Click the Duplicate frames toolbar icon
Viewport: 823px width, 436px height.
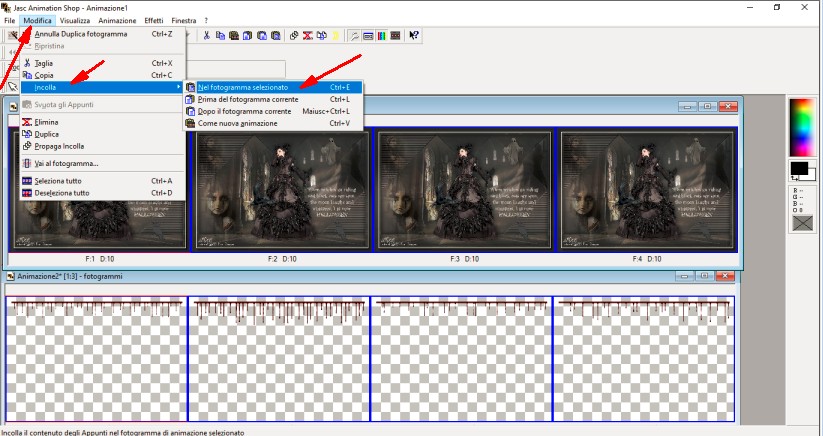point(321,35)
